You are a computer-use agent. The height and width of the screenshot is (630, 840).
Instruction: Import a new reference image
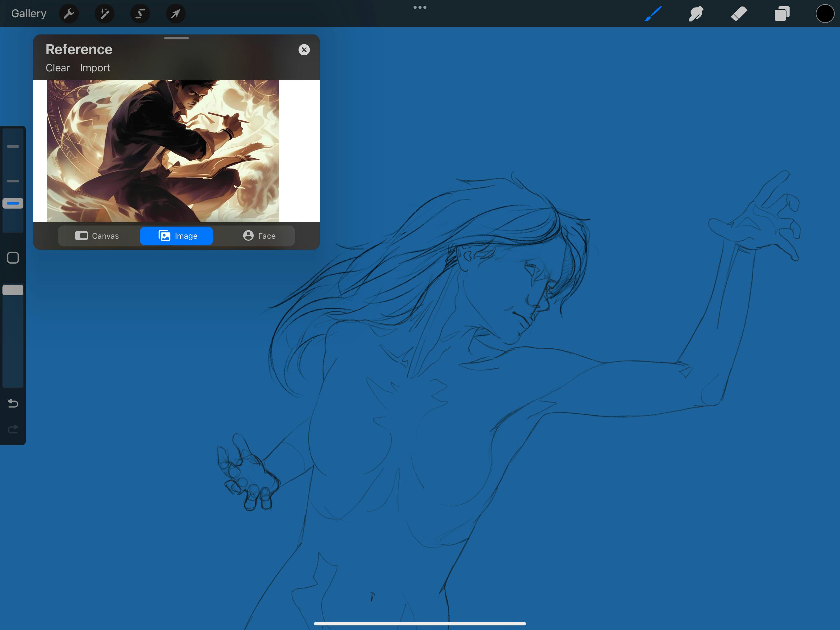[95, 68]
